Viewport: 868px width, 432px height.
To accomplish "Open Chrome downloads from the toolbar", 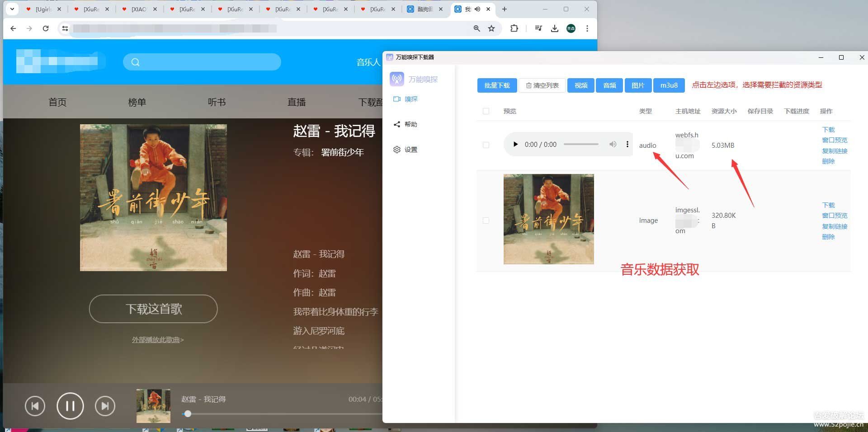I will click(x=555, y=28).
